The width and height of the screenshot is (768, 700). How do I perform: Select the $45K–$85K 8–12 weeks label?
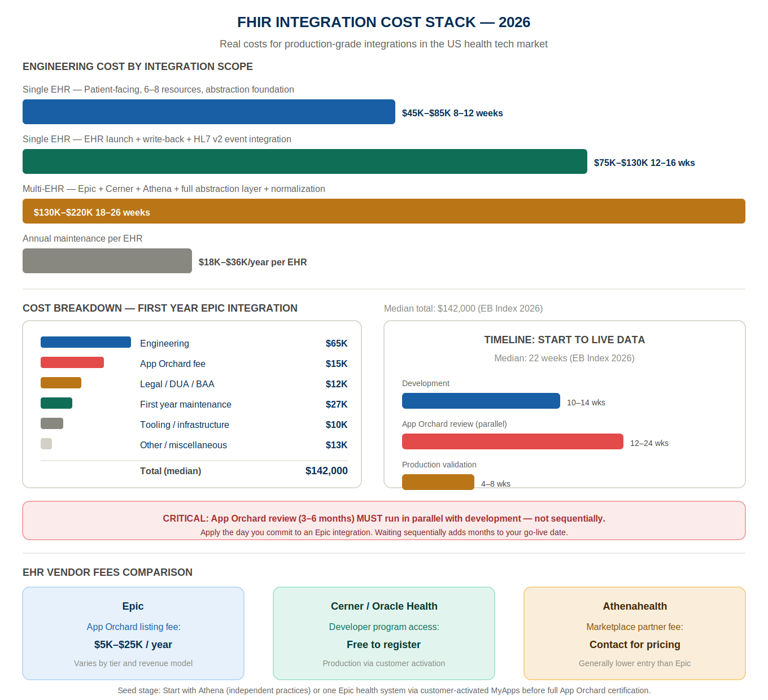452,113
